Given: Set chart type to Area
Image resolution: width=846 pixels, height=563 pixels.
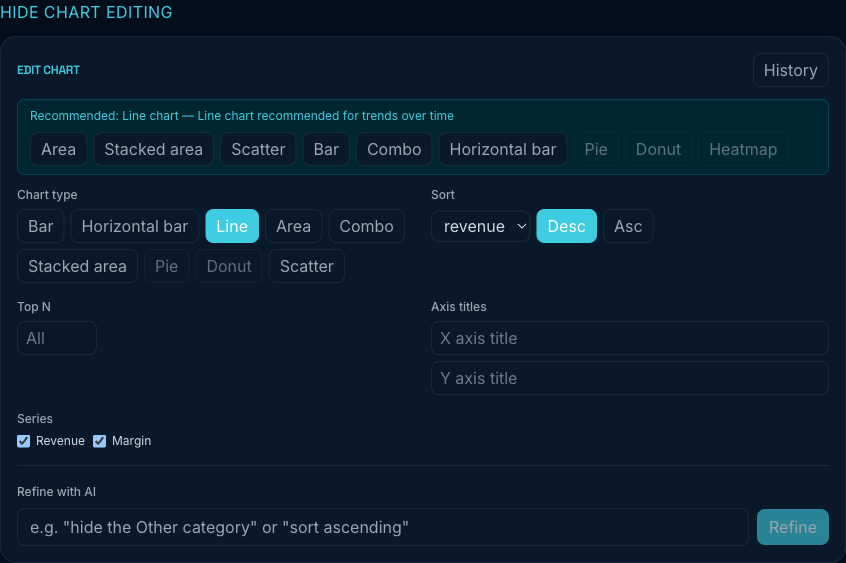Looking at the screenshot, I should point(294,226).
